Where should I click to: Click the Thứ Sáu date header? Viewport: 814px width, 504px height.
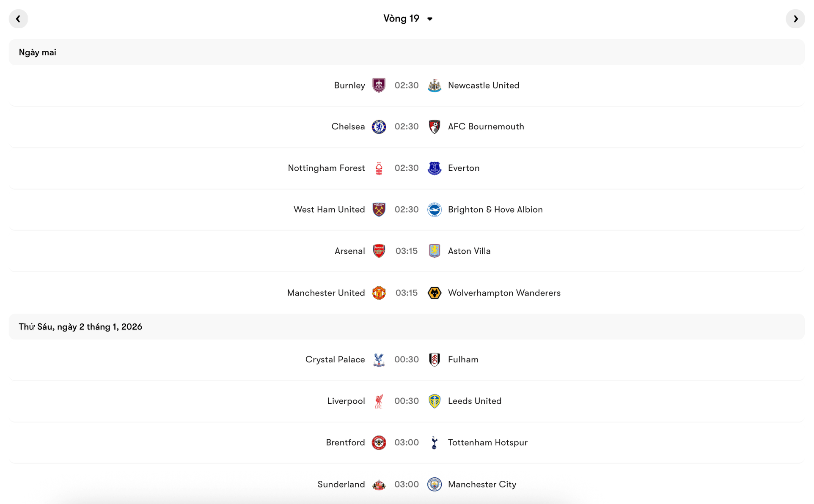pyautogui.click(x=80, y=326)
